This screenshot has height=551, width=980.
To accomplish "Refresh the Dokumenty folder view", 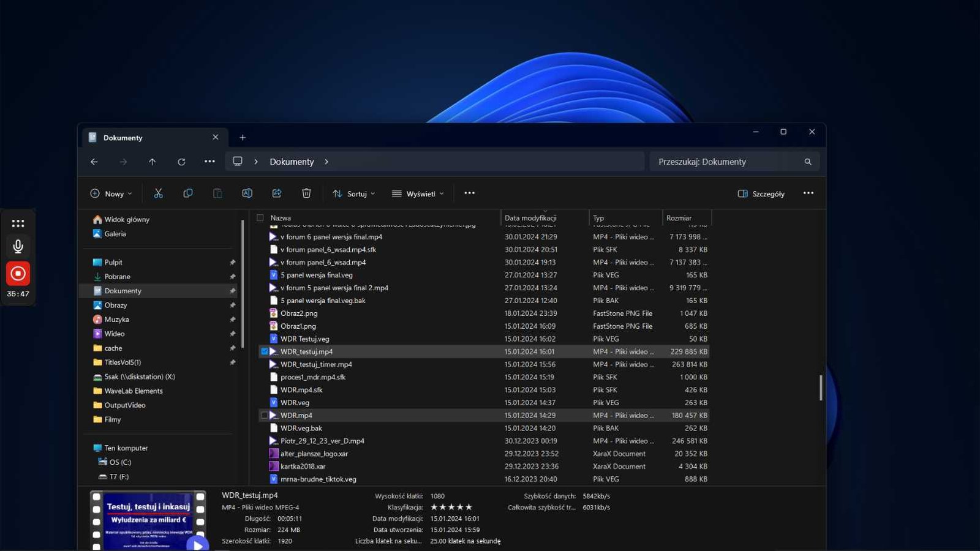I will 181,162.
